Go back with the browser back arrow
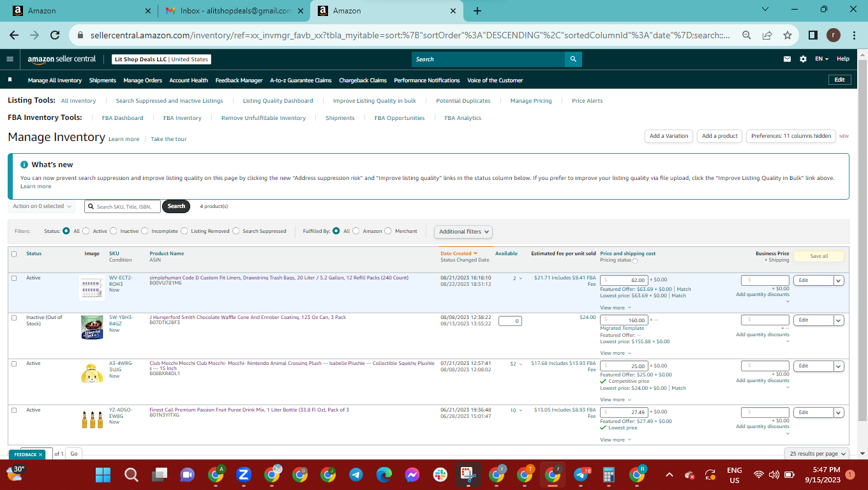 point(14,35)
